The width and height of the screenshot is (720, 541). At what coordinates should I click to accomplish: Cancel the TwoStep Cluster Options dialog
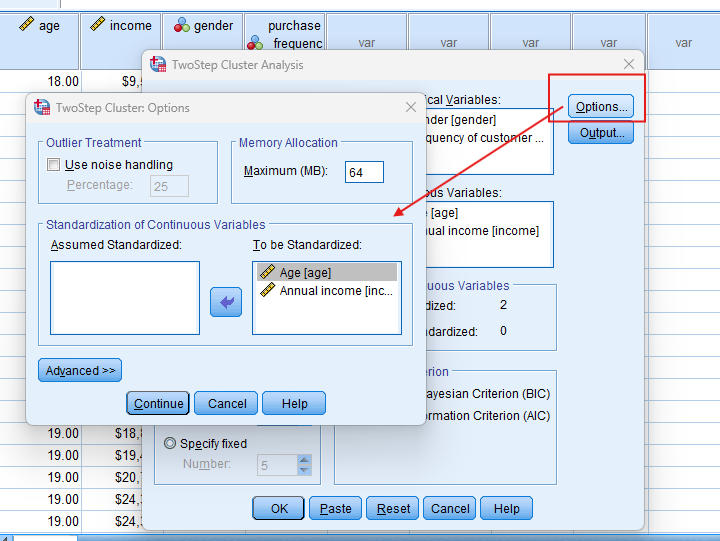(x=226, y=403)
